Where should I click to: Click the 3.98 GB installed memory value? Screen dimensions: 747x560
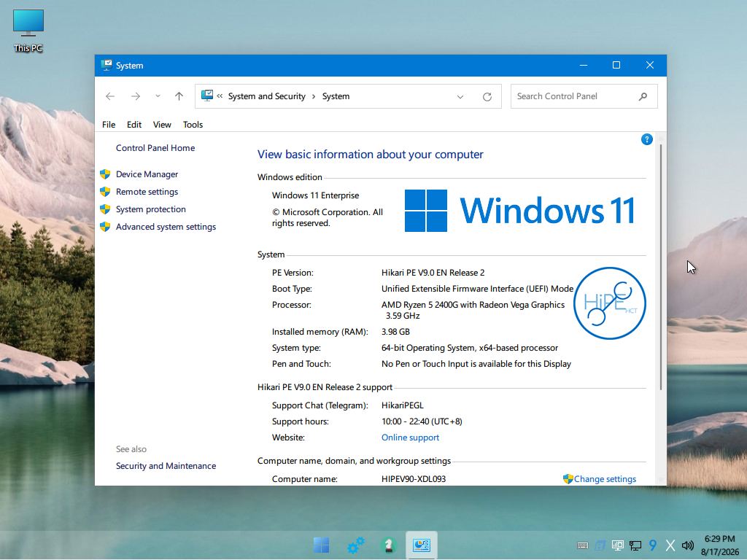pyautogui.click(x=395, y=332)
